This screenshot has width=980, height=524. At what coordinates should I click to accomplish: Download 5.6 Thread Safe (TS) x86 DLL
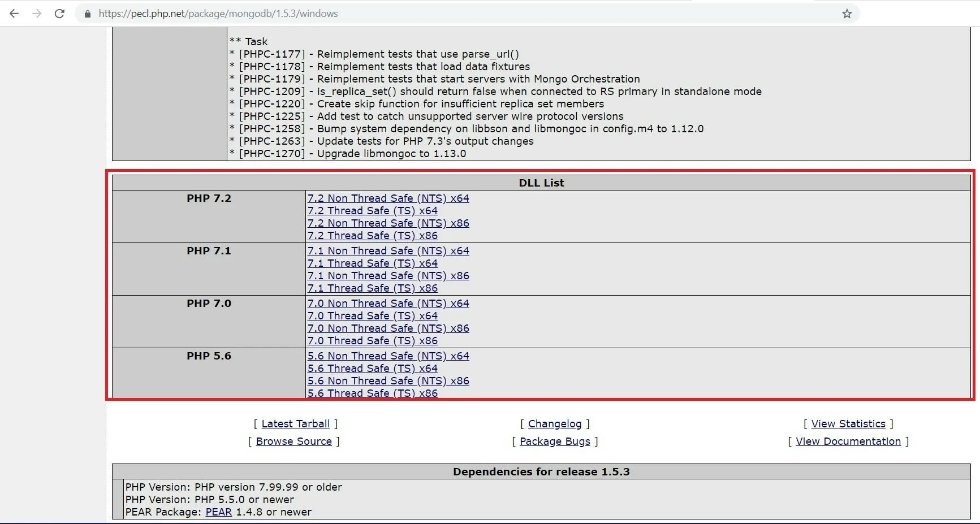(x=373, y=393)
